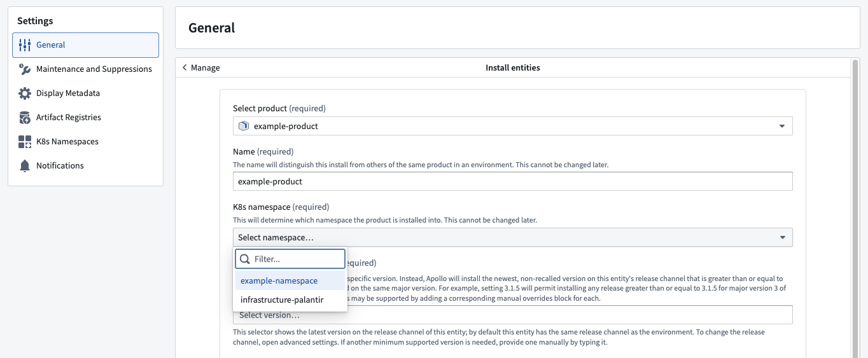Click the Install entities heading
The width and height of the screenshot is (868, 358).
point(513,67)
